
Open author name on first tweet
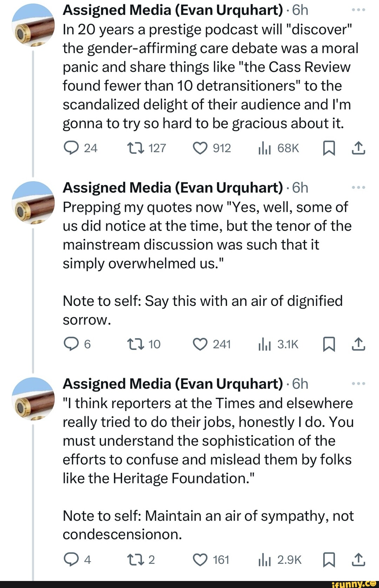pyautogui.click(x=173, y=11)
